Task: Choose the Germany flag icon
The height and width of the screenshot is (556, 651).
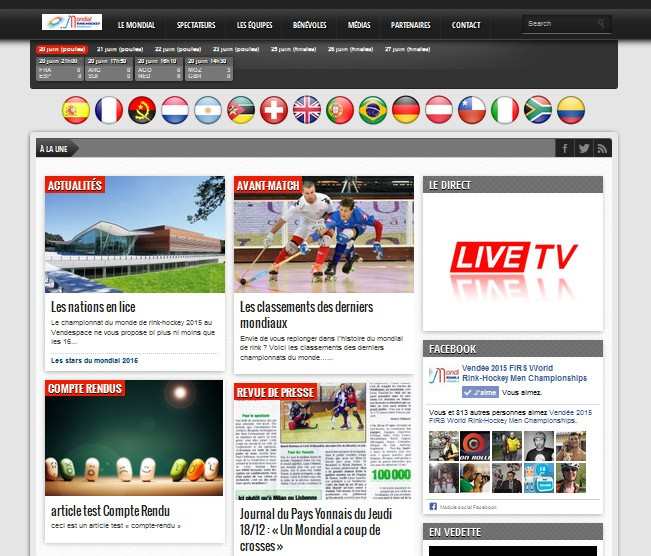Action: (x=406, y=110)
